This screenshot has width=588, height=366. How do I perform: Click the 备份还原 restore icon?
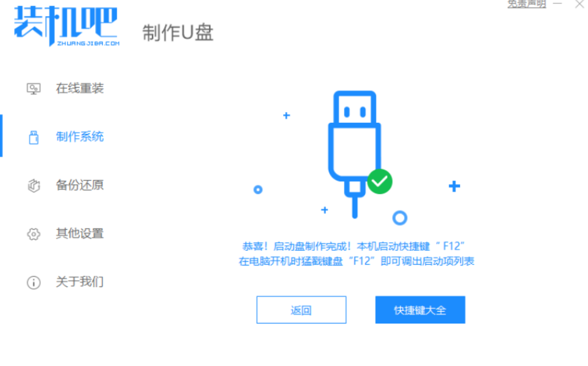[33, 185]
